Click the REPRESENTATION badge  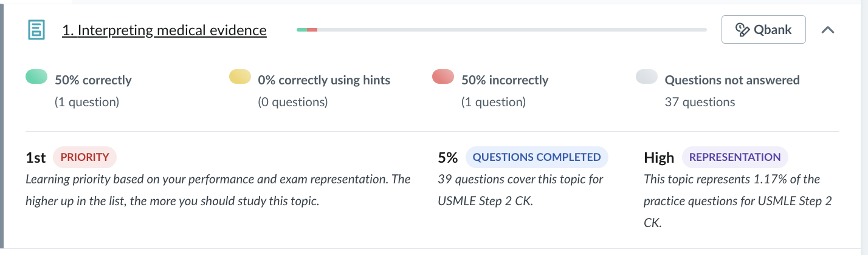pos(735,157)
